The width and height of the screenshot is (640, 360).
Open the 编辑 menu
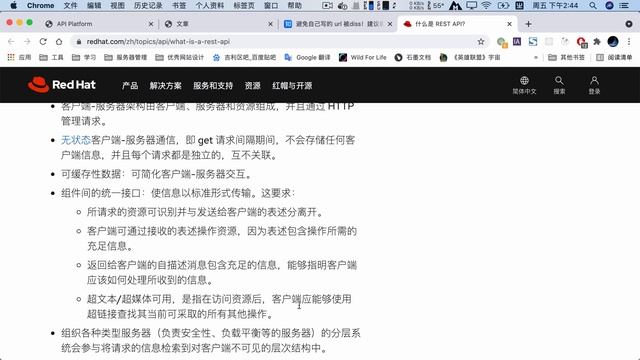[x=94, y=5]
